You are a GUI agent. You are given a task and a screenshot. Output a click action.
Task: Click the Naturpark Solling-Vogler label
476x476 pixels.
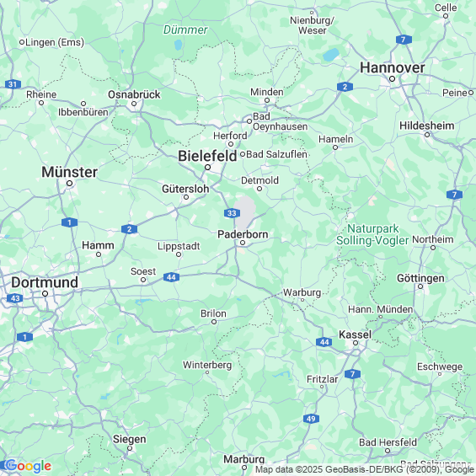pos(372,234)
